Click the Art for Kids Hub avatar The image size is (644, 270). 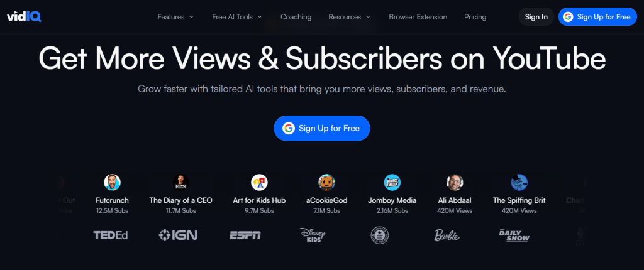[x=259, y=183]
